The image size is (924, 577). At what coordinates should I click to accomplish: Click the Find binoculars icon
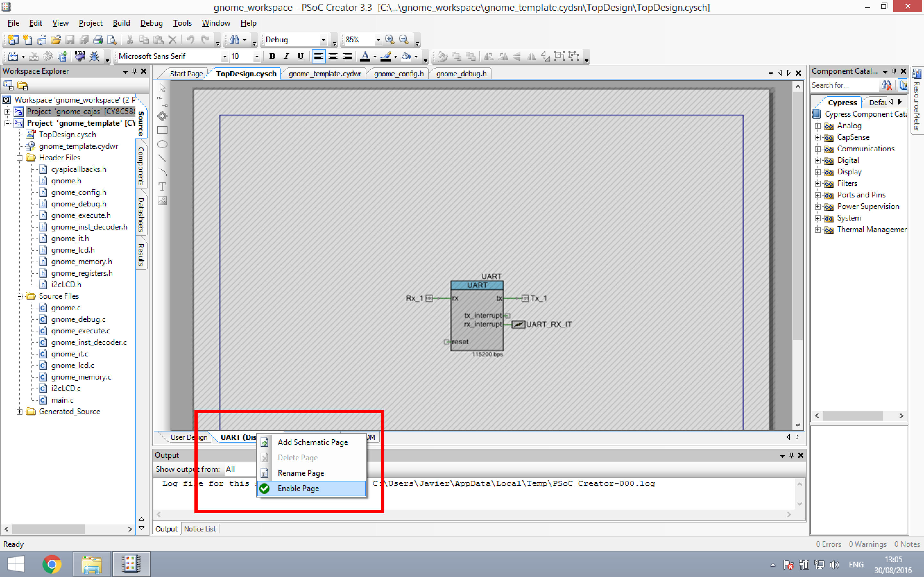(x=235, y=40)
